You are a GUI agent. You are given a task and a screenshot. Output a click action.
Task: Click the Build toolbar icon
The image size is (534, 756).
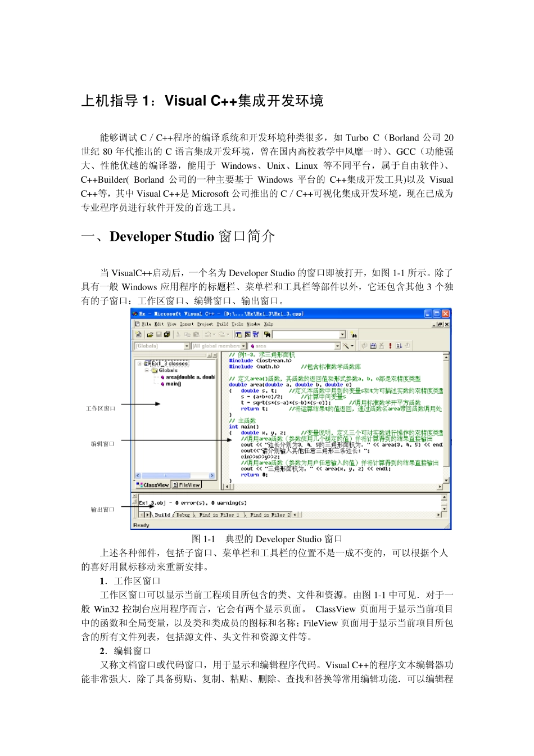[373, 345]
